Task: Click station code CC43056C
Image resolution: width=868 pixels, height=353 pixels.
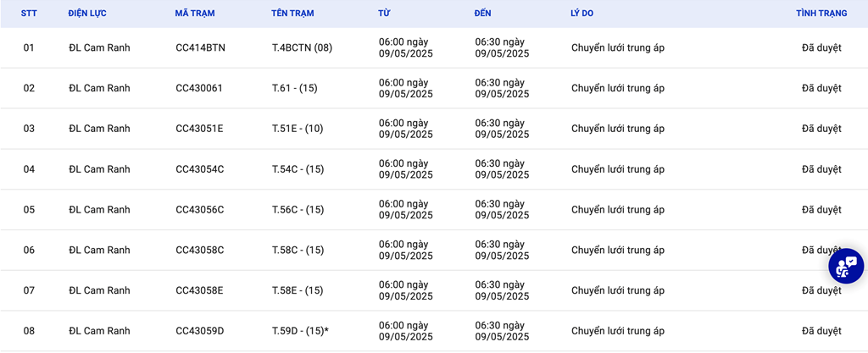Action: (x=200, y=209)
